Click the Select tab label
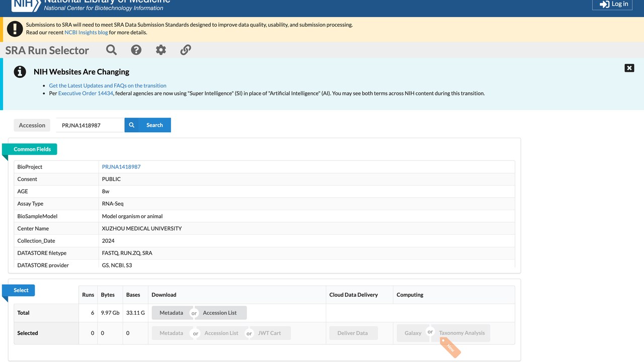 [21, 290]
